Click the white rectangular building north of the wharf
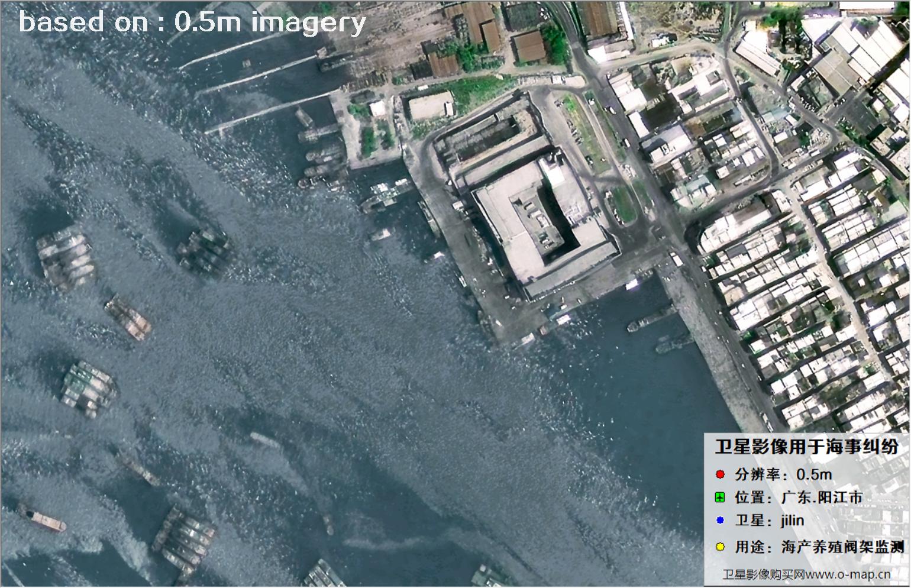The image size is (911, 588). pos(431,107)
